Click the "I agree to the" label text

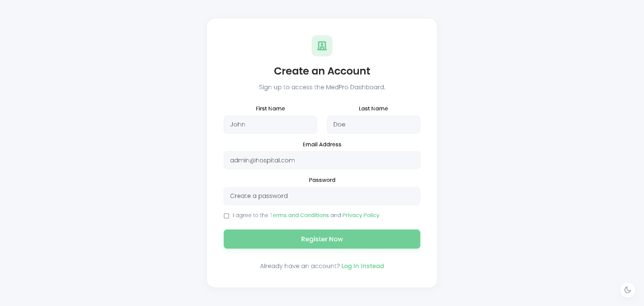(250, 215)
